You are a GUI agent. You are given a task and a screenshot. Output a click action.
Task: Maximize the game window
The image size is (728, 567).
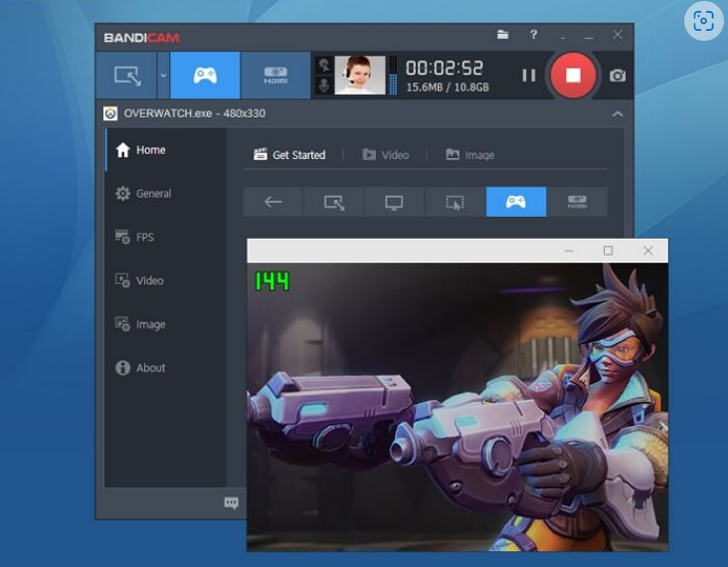[609, 251]
